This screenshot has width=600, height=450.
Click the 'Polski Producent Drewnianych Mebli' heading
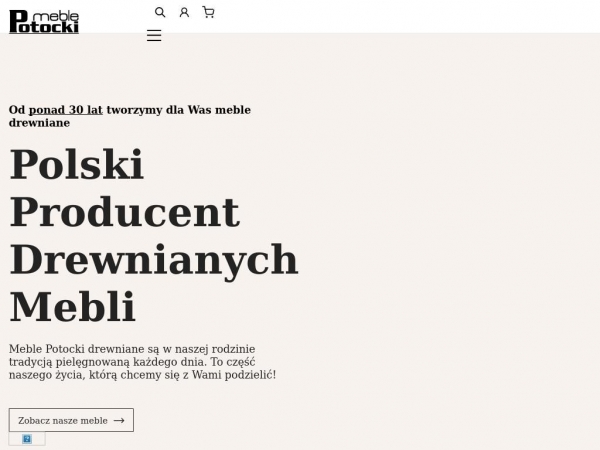point(153,235)
